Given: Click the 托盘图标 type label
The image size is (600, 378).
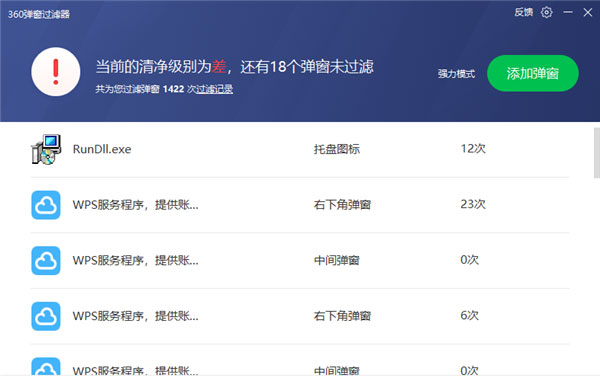Looking at the screenshot, I should (x=337, y=149).
